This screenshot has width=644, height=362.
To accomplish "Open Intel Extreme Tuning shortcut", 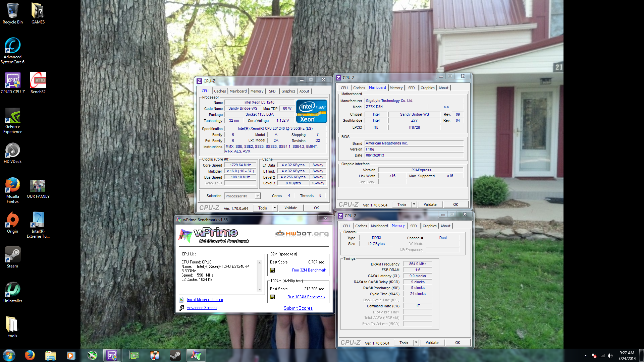I will (38, 225).
